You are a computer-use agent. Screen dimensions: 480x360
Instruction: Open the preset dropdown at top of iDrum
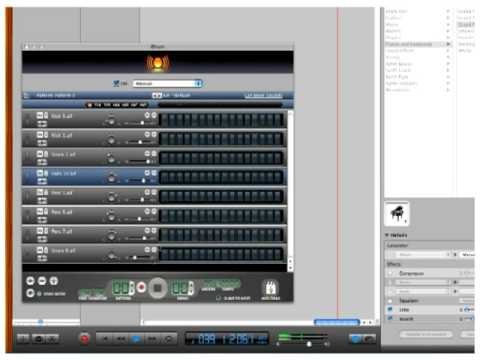pos(167,83)
